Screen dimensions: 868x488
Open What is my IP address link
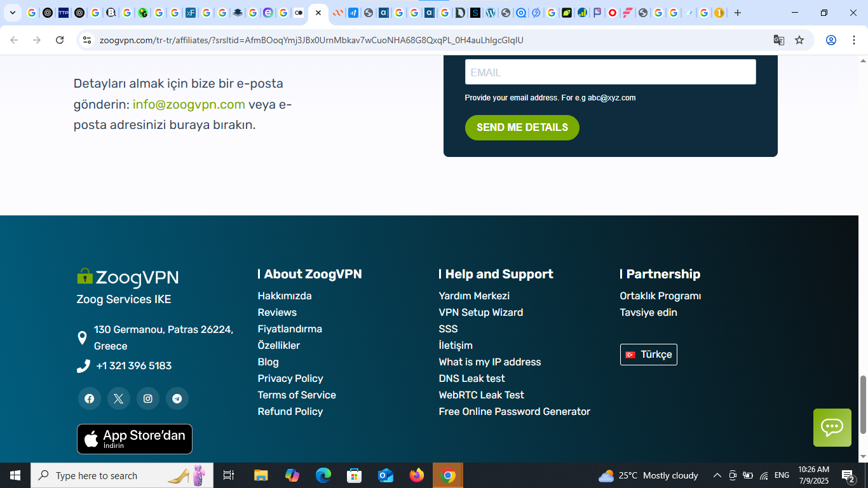point(490,362)
